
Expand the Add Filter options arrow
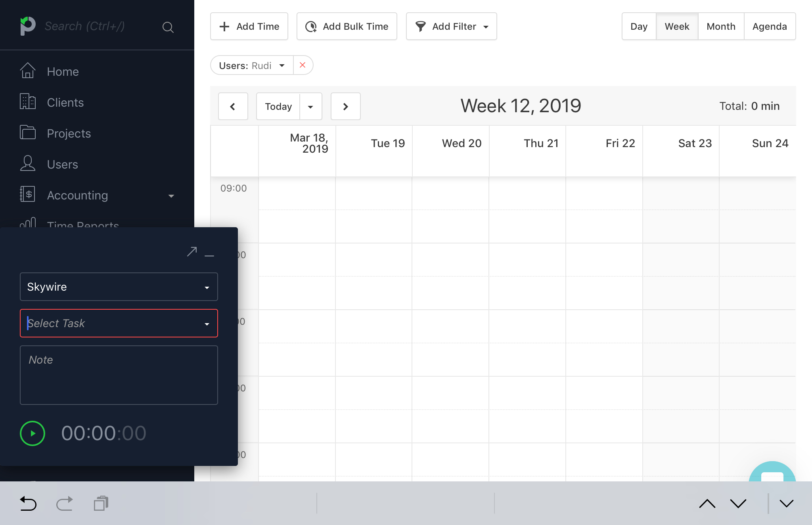coord(485,27)
